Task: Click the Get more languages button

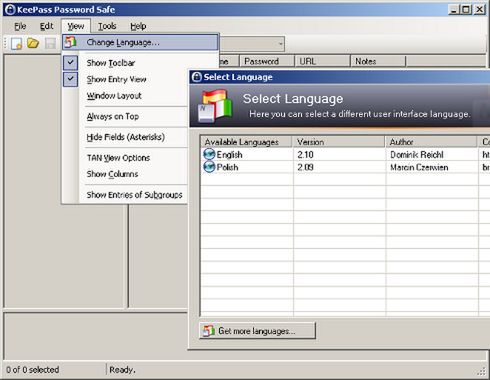Action: pyautogui.click(x=257, y=331)
